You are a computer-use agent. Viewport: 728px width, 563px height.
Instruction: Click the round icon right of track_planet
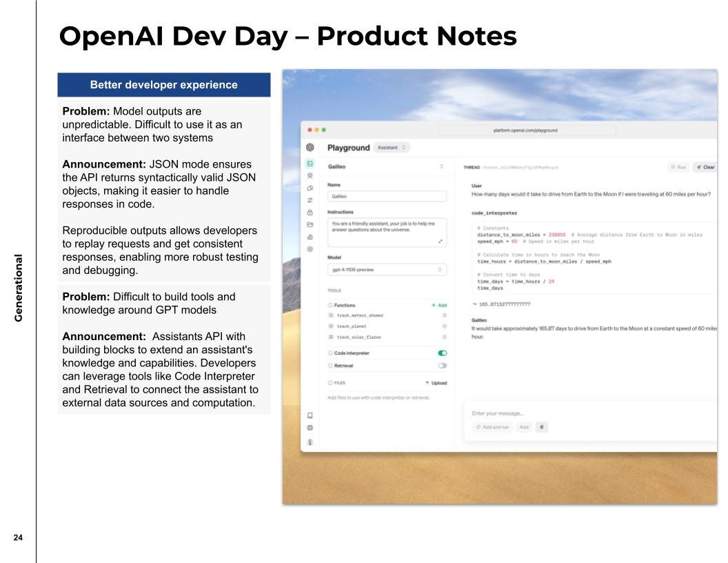coord(445,326)
